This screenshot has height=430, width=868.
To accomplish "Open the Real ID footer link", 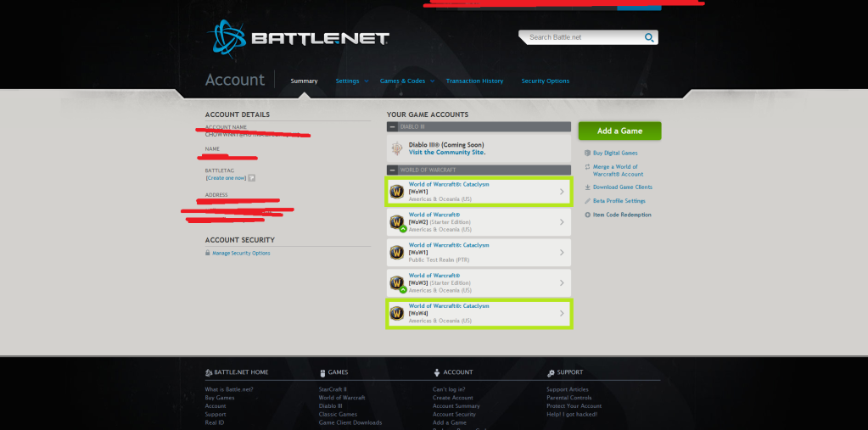I will click(x=214, y=423).
